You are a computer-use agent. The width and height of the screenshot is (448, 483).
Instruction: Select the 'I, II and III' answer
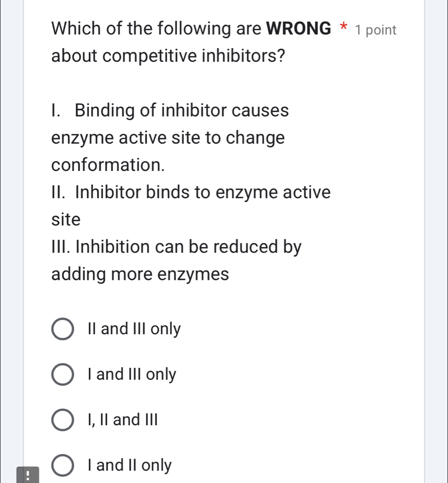(x=122, y=420)
